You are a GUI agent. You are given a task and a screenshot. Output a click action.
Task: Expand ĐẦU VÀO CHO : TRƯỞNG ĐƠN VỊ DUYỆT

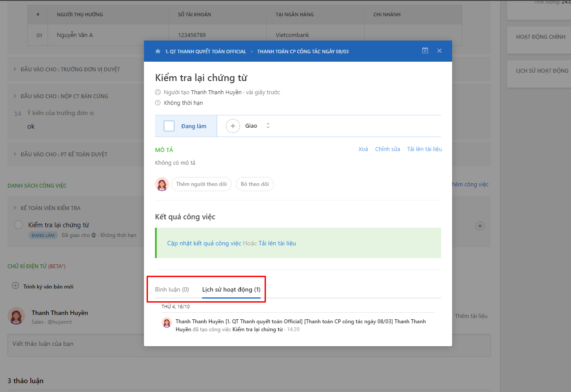[x=70, y=69]
